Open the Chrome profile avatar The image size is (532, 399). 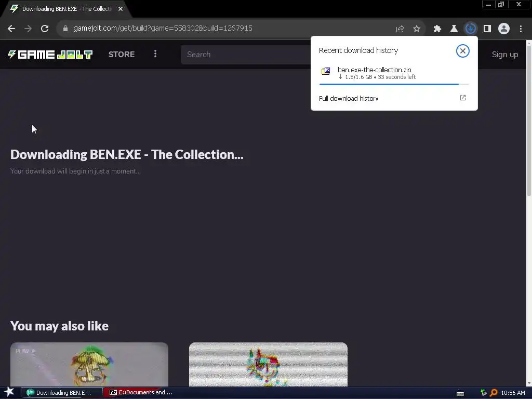tap(504, 29)
